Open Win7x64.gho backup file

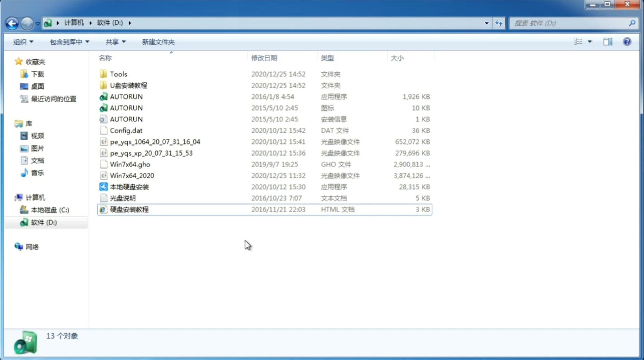[130, 164]
